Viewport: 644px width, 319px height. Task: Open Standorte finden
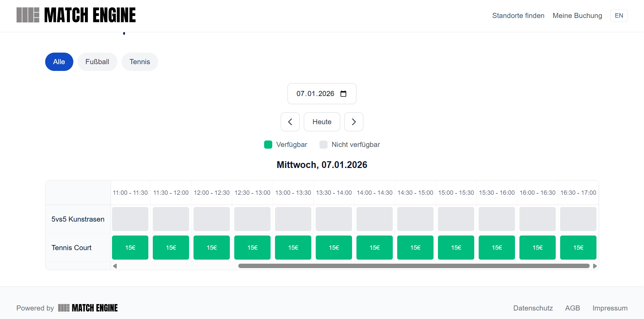[x=518, y=16]
